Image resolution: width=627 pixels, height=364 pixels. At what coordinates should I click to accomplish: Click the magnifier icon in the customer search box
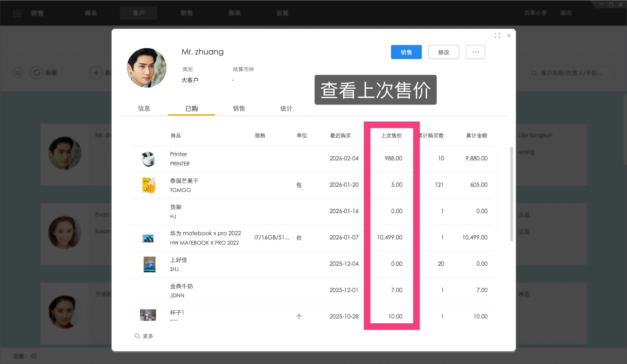pos(534,73)
